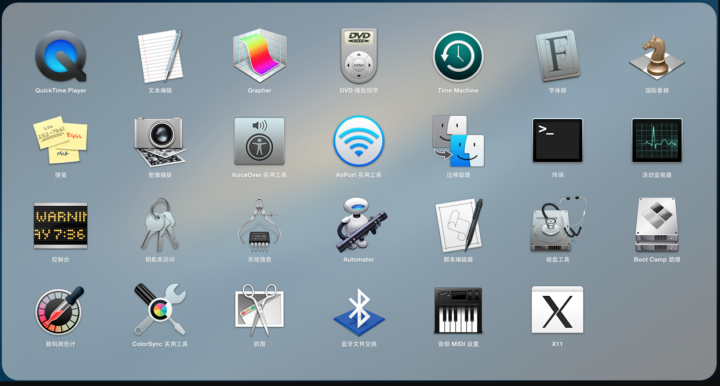Launch TextEdit notepad-and-pen icon

(x=160, y=56)
